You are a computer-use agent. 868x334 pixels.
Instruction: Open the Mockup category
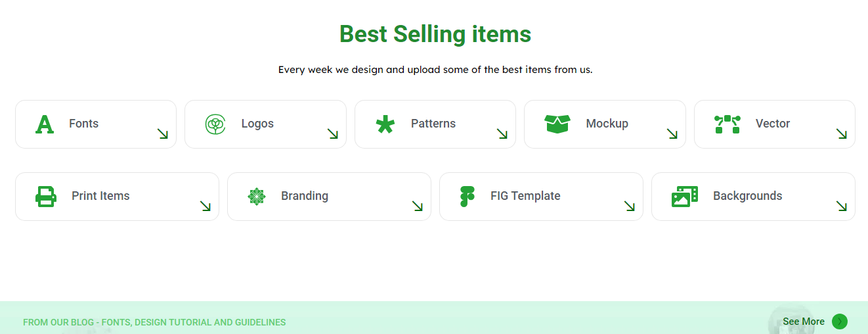click(x=605, y=124)
